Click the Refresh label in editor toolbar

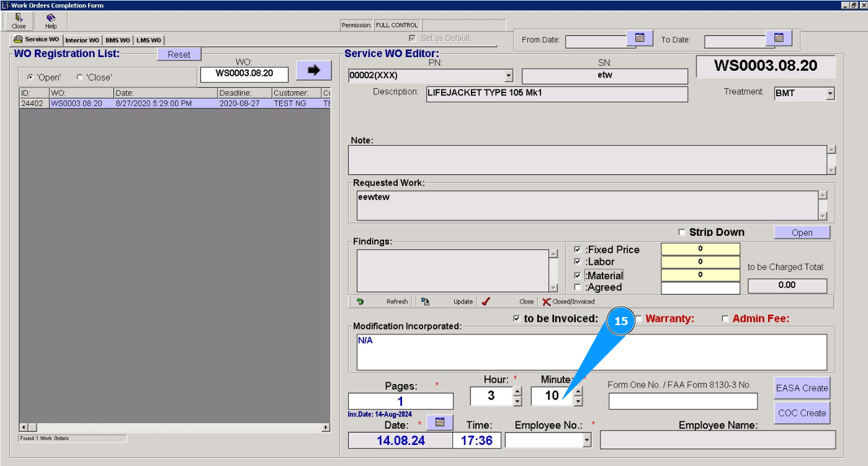pyautogui.click(x=397, y=302)
